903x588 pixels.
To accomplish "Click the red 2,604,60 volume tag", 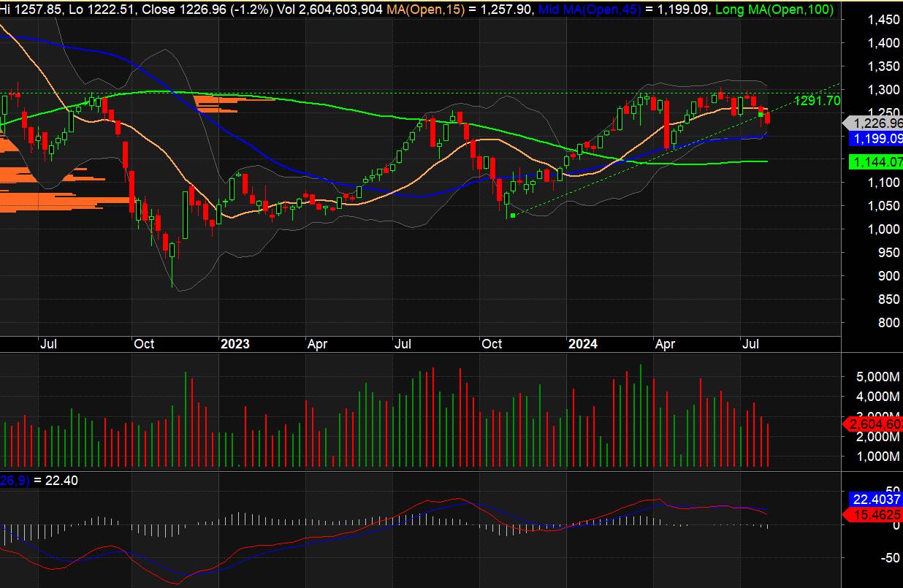I will coord(873,424).
